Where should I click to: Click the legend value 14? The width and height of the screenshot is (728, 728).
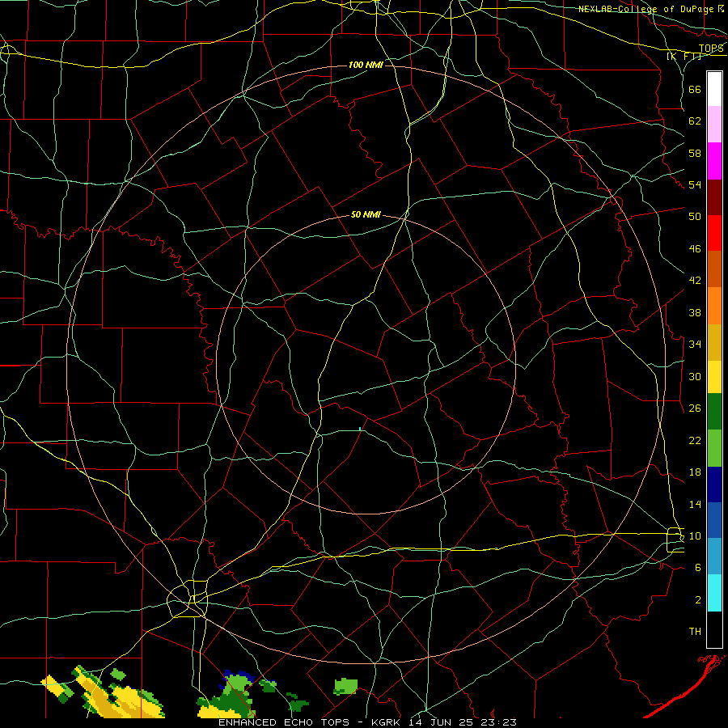coord(695,504)
